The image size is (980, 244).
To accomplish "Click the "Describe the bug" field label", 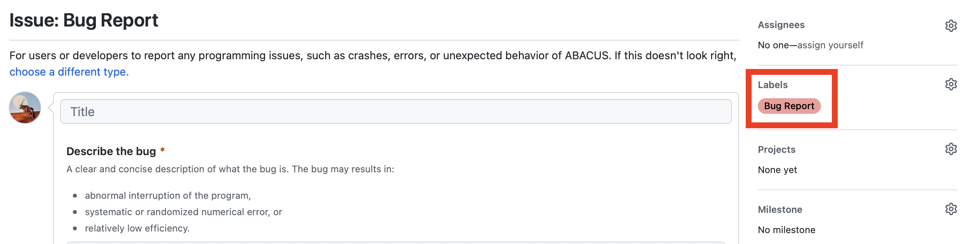I will pyautogui.click(x=111, y=151).
